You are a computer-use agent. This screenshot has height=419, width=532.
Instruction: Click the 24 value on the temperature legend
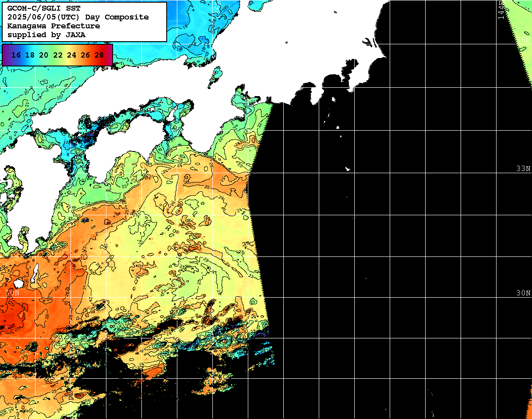coord(71,55)
